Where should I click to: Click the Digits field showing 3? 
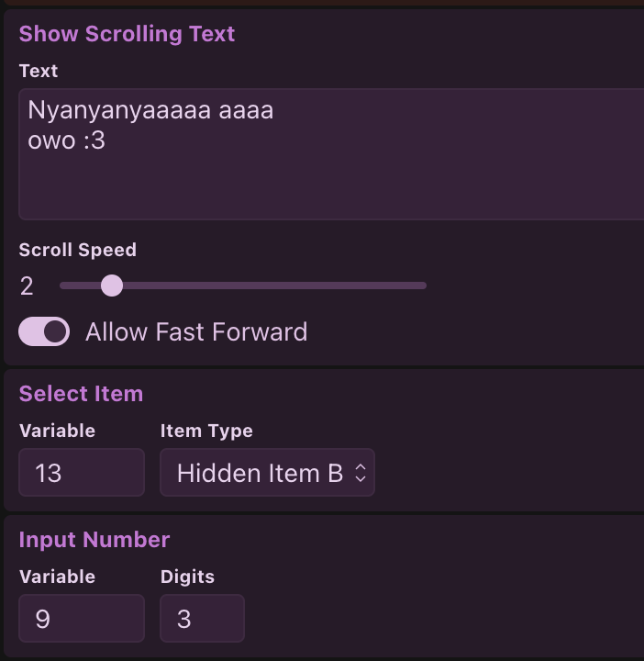pyautogui.click(x=202, y=619)
